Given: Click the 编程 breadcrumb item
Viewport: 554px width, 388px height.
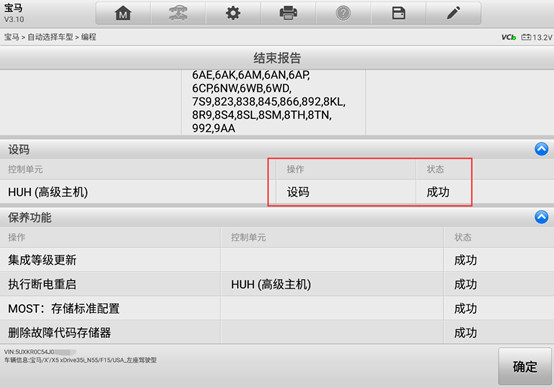Looking at the screenshot, I should point(88,37).
